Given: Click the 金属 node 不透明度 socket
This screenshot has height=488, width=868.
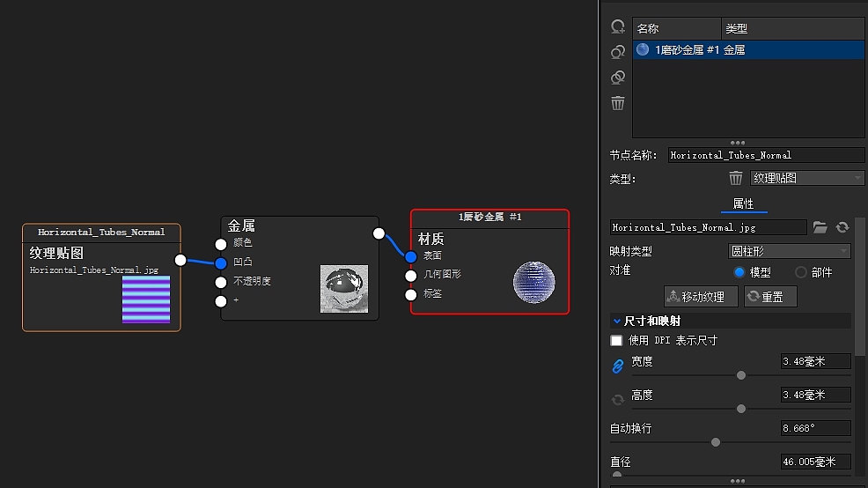Looking at the screenshot, I should point(221,282).
